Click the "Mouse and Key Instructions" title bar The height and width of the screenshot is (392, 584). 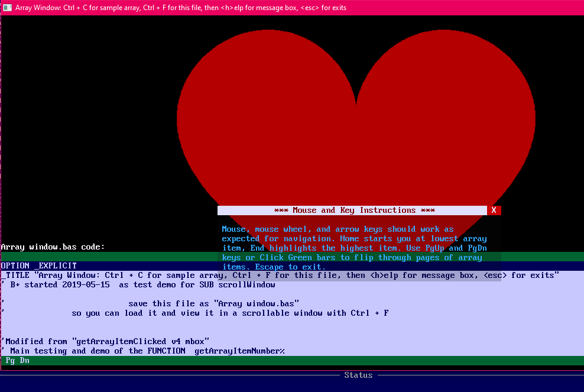pyautogui.click(x=352, y=210)
